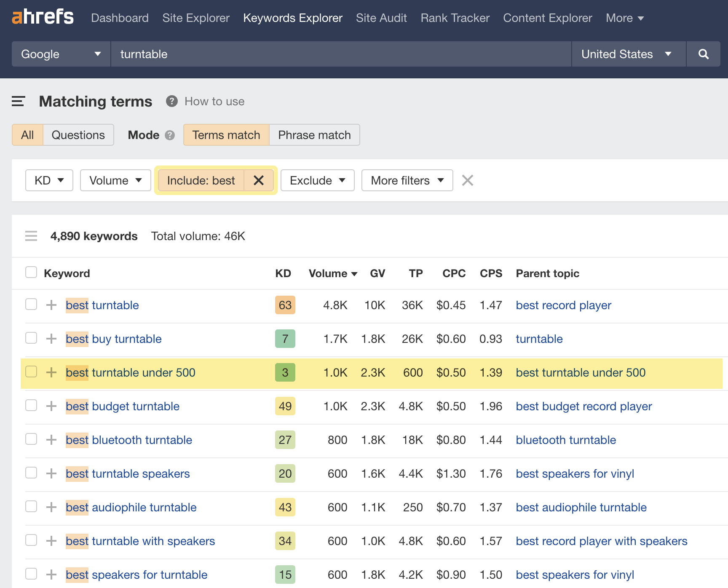Check the select-all keywords checkbox
This screenshot has height=588, width=728.
[x=31, y=273]
